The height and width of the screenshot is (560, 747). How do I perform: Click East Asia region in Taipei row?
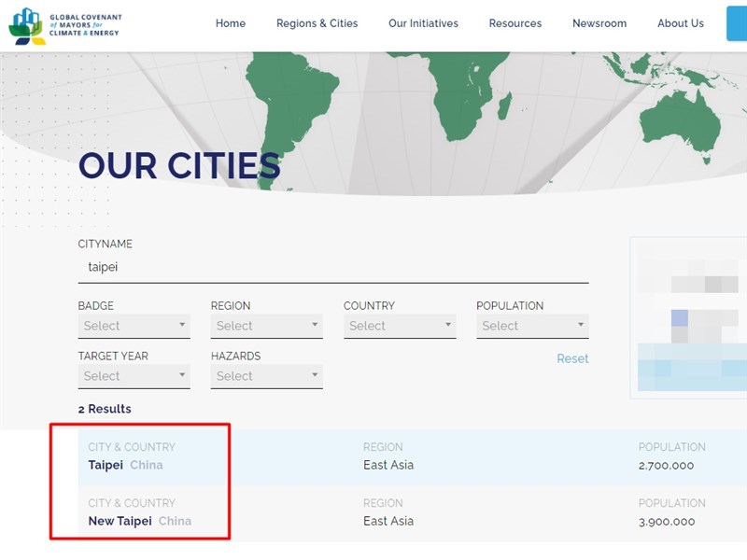coord(388,465)
